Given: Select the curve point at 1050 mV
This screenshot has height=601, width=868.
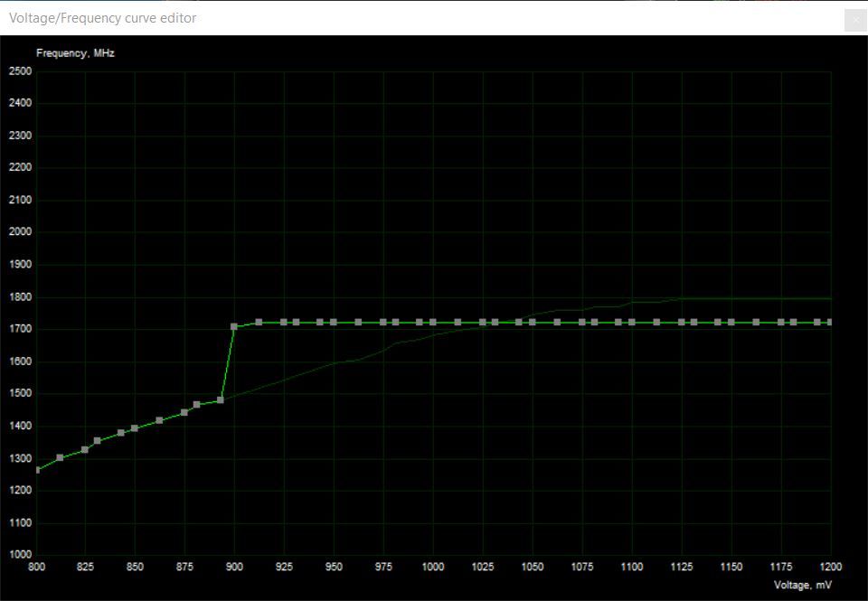Looking at the screenshot, I should 533,322.
